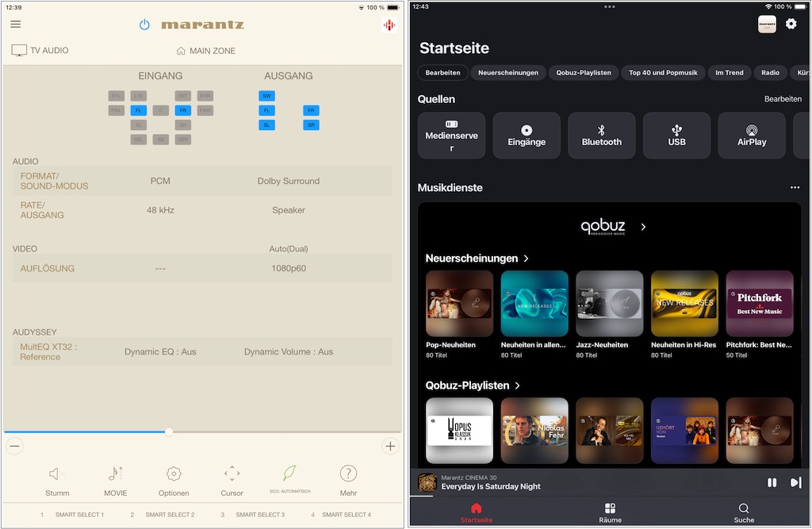Expand the Neuerscheinungen section chevron
Screen dimensions: 812x529
(527, 259)
